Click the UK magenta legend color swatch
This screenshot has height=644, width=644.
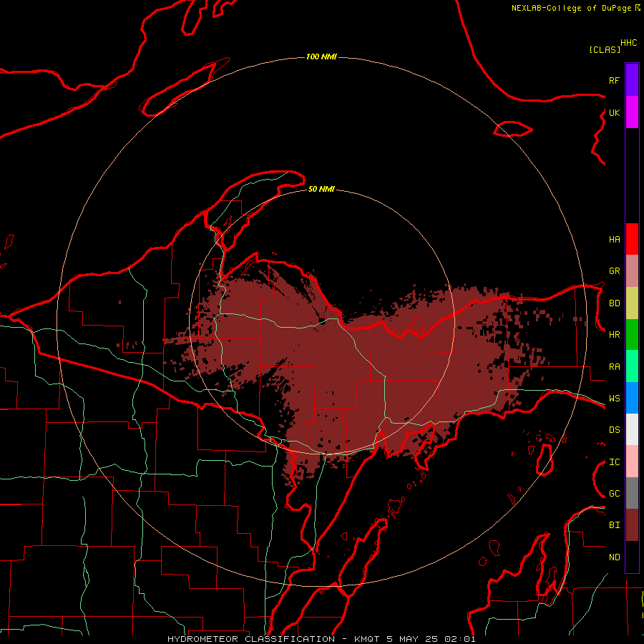[632, 112]
